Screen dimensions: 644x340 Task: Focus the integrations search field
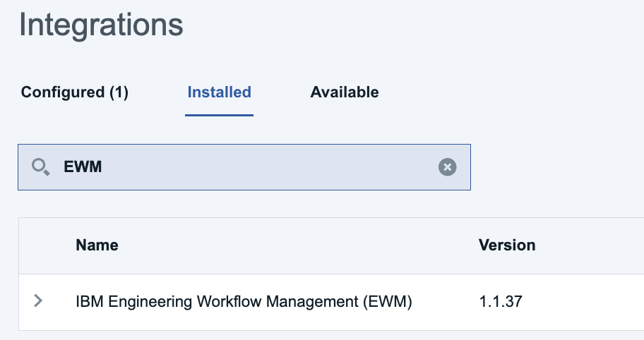pyautogui.click(x=244, y=167)
